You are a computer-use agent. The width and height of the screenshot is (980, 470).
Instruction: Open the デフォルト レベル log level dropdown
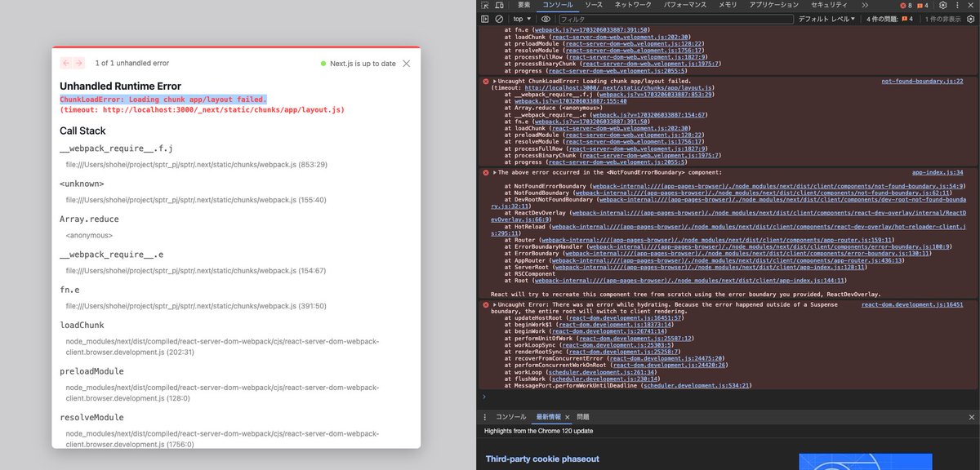(x=826, y=18)
